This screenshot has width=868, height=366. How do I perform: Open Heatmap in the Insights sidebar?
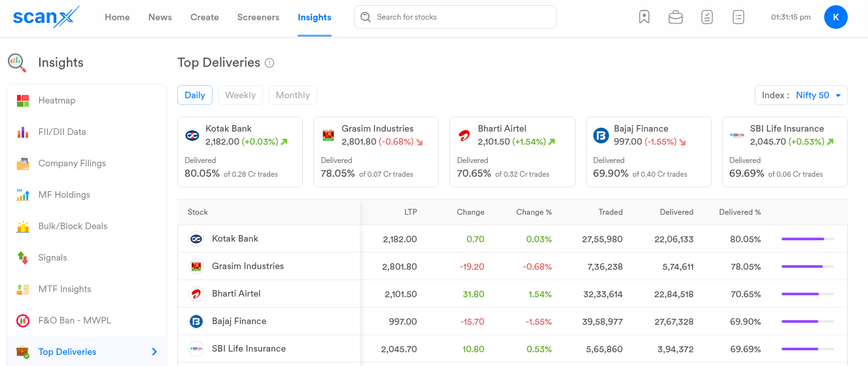[x=57, y=100]
